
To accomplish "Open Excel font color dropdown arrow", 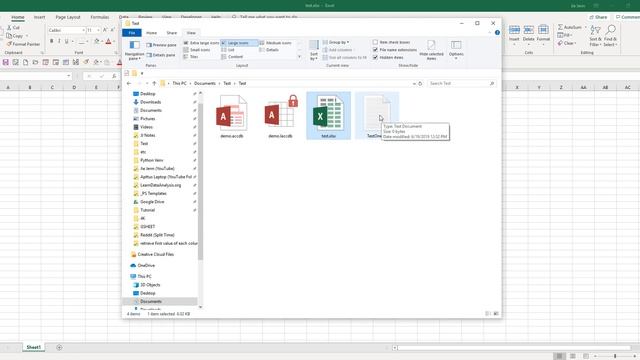I will 114,41.
